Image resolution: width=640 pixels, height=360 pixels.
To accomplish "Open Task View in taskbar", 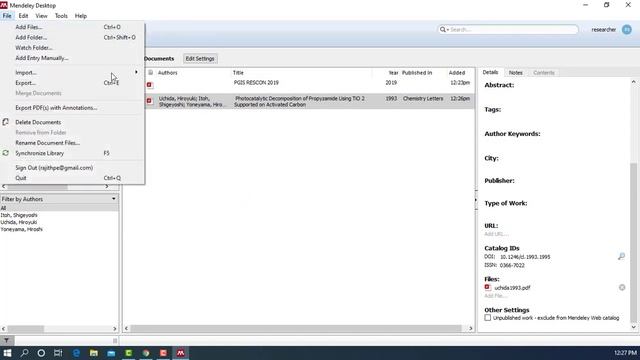I will (58, 353).
